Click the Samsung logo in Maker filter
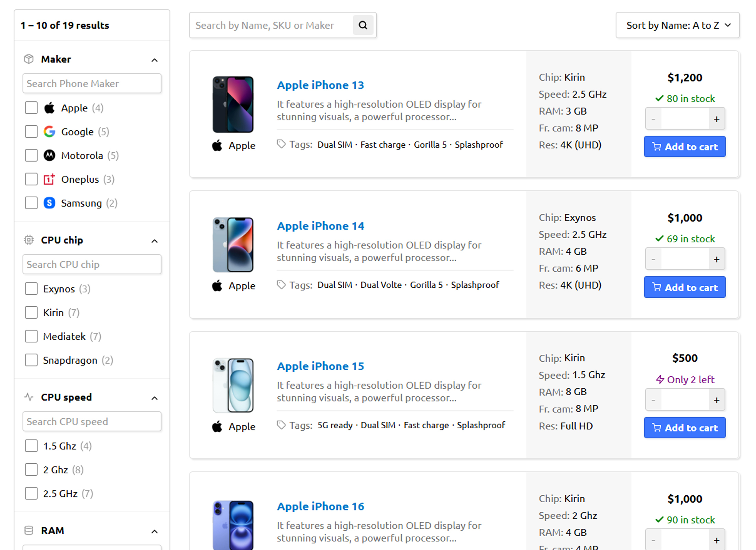The height and width of the screenshot is (550, 756). point(49,203)
